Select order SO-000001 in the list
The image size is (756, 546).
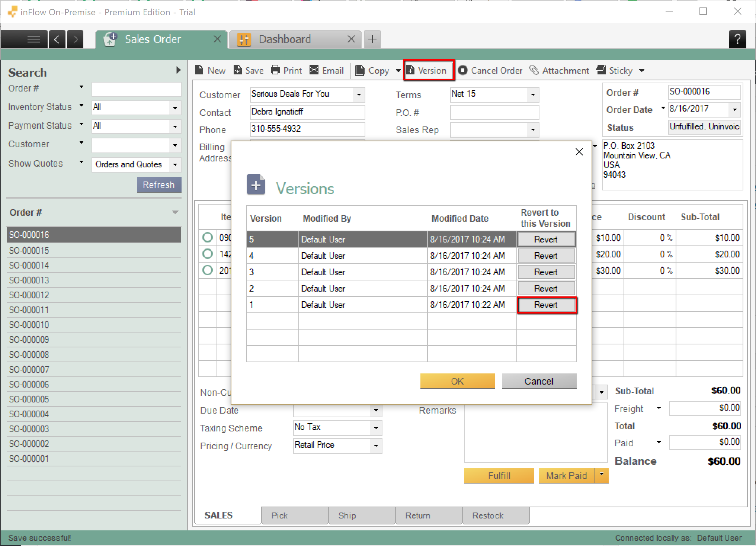click(94, 459)
